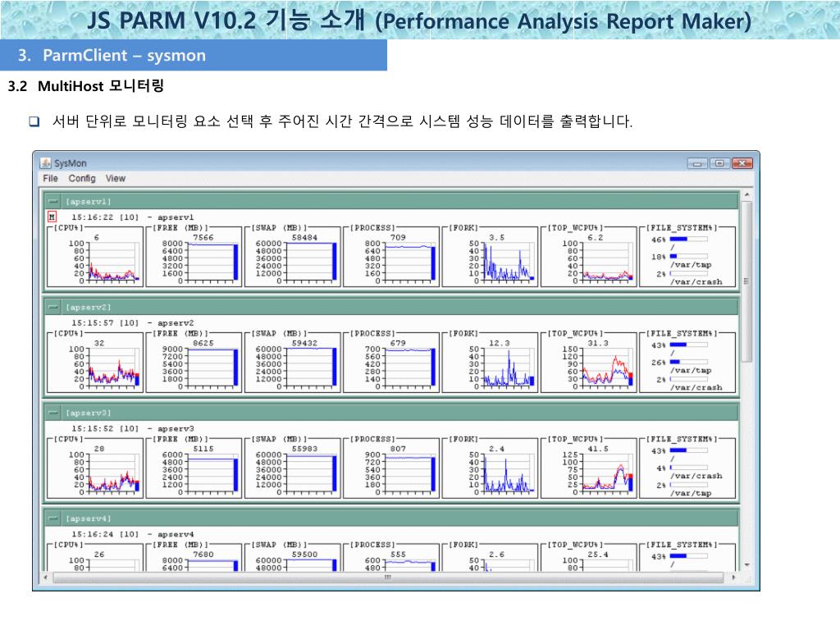Click the red M icon in apserv1
Viewport: 840px width, 630px height.
click(x=52, y=217)
